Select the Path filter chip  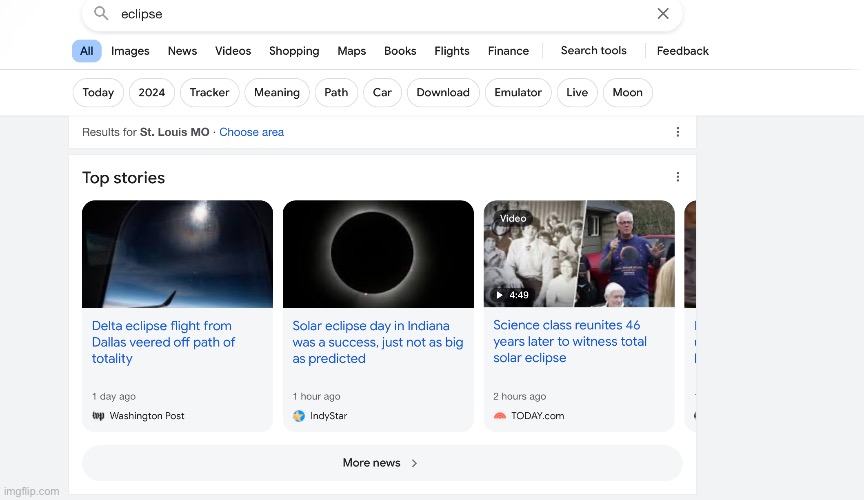coord(336,93)
